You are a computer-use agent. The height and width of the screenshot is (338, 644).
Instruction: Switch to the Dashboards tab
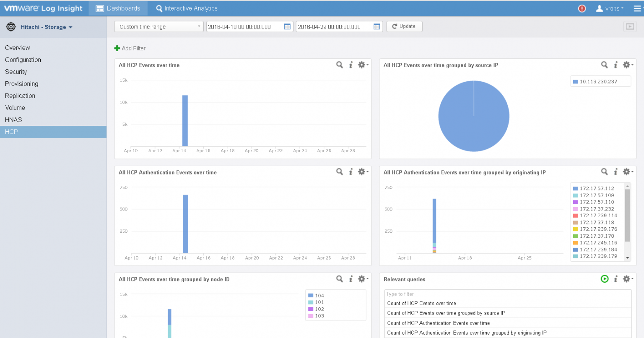point(118,8)
